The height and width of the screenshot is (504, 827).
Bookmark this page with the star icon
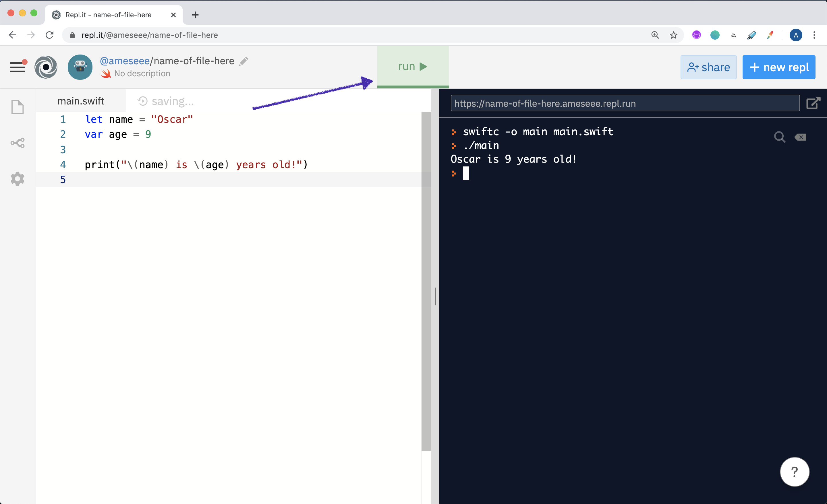click(x=673, y=35)
